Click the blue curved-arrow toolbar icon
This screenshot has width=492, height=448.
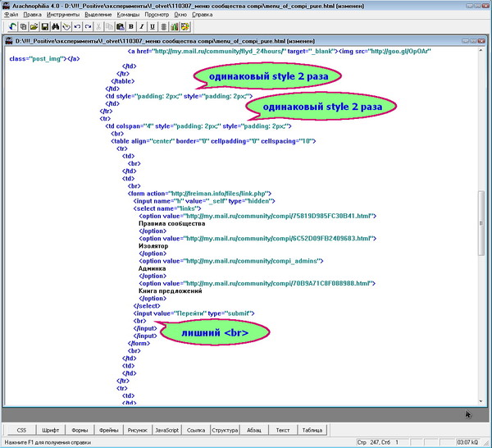[x=12, y=27]
